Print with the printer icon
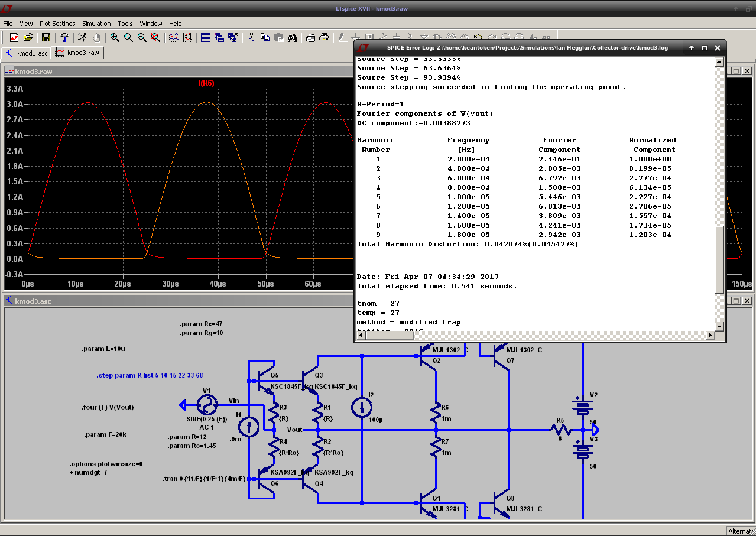This screenshot has height=536, width=756. [x=324, y=37]
